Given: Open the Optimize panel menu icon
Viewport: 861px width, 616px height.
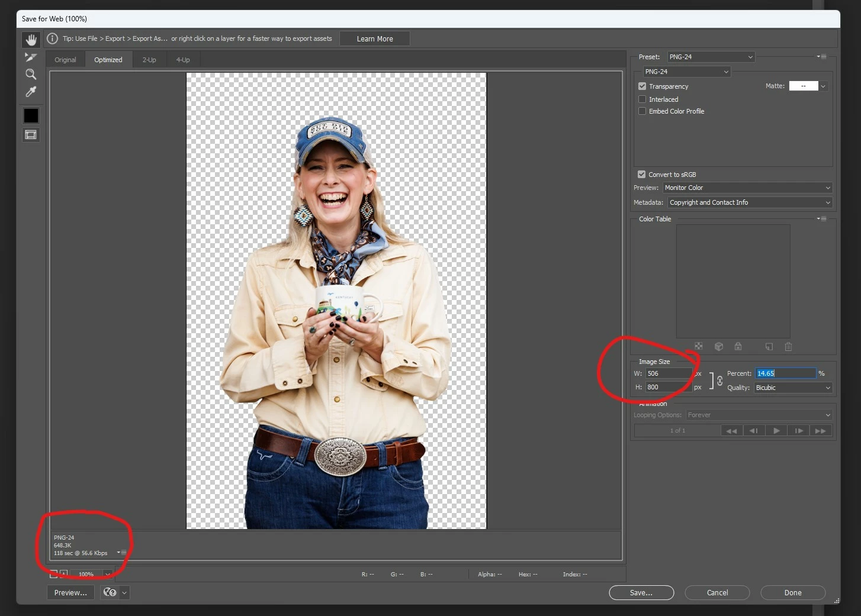Looking at the screenshot, I should click(822, 57).
